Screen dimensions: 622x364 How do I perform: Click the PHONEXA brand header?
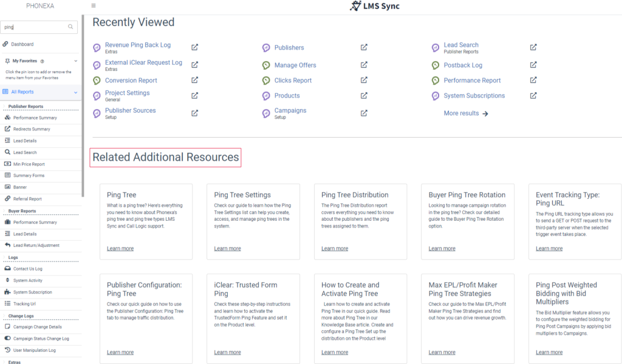40,6
